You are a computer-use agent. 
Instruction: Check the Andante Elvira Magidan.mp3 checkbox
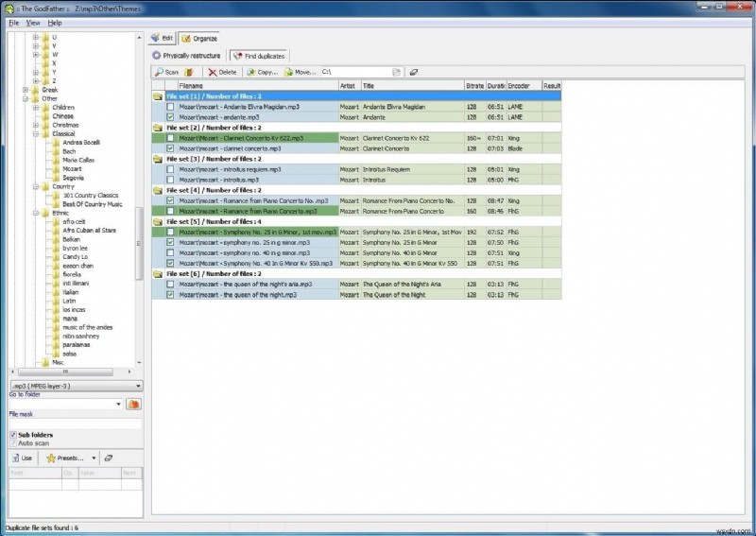170,107
